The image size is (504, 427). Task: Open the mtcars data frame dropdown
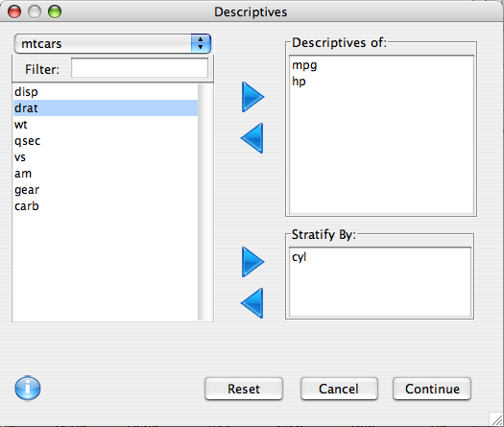(112, 44)
